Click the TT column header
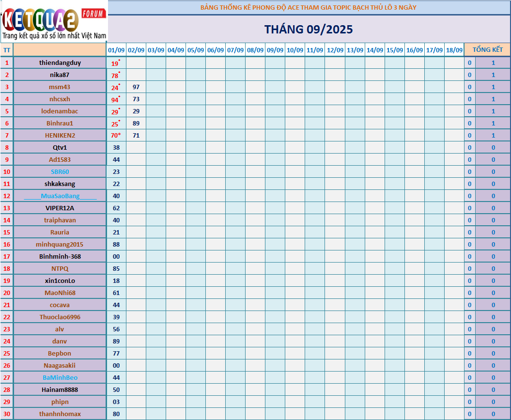This screenshot has width=511, height=420. [x=7, y=50]
